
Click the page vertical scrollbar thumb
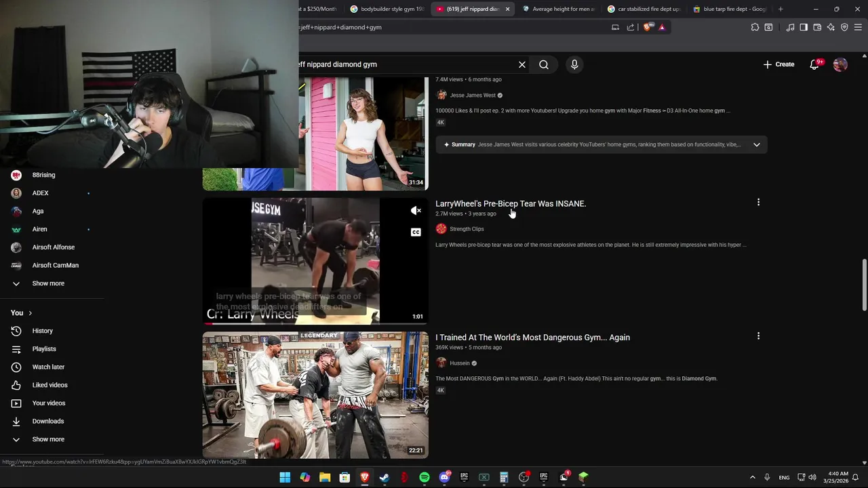[864, 285]
